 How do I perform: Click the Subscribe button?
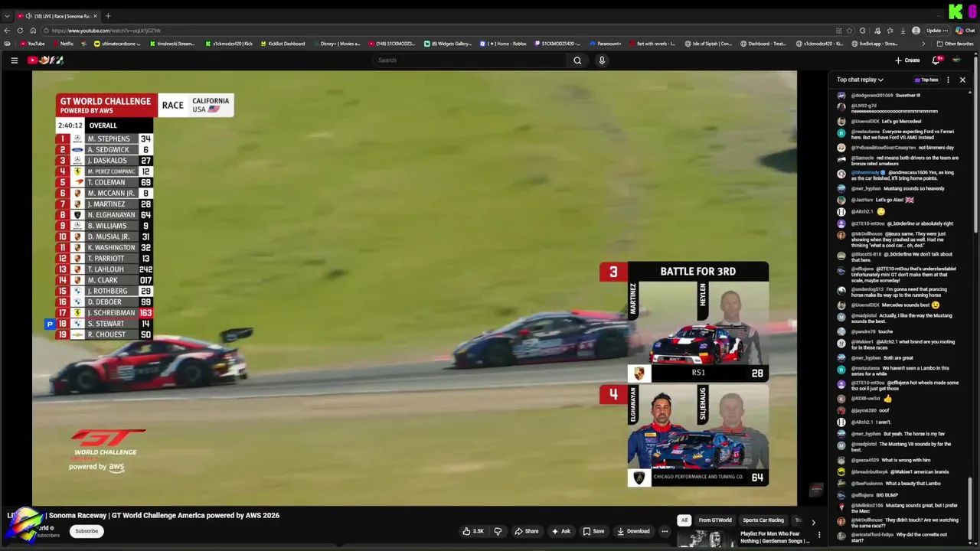click(x=87, y=531)
